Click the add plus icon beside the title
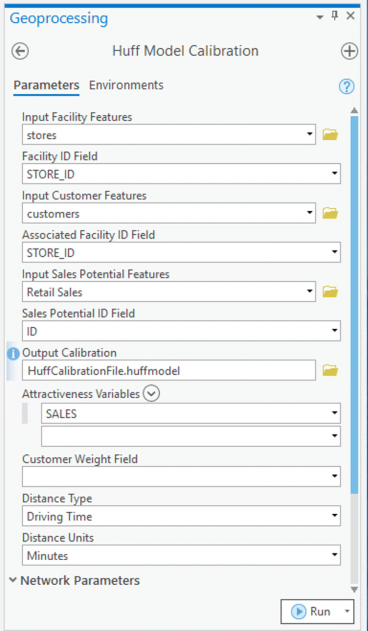Screen dimensions: 368x631 point(349,52)
